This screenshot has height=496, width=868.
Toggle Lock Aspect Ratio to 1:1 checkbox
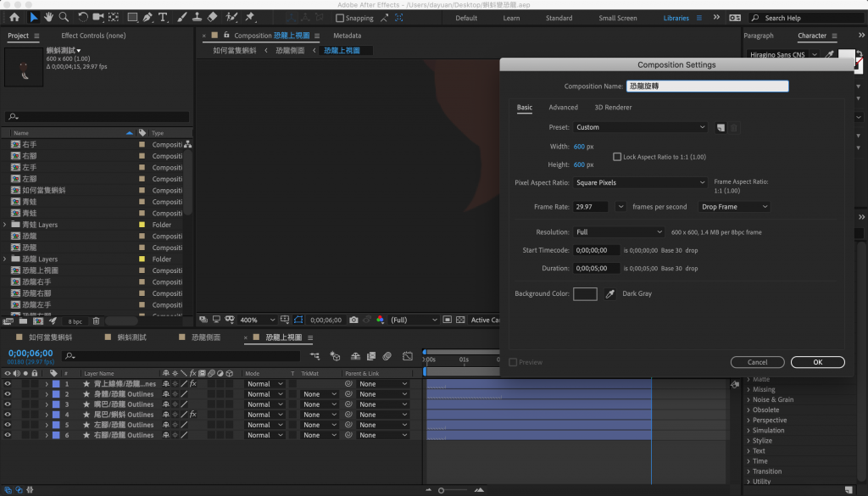click(x=617, y=157)
